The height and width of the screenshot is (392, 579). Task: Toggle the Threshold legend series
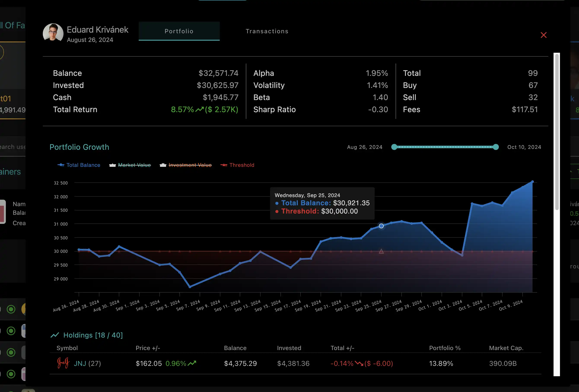tap(237, 165)
